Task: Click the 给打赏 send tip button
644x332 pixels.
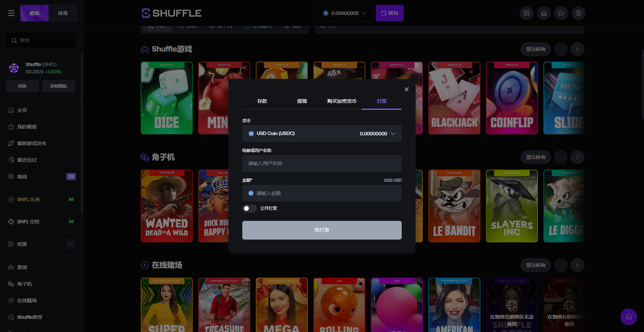Action: click(322, 230)
